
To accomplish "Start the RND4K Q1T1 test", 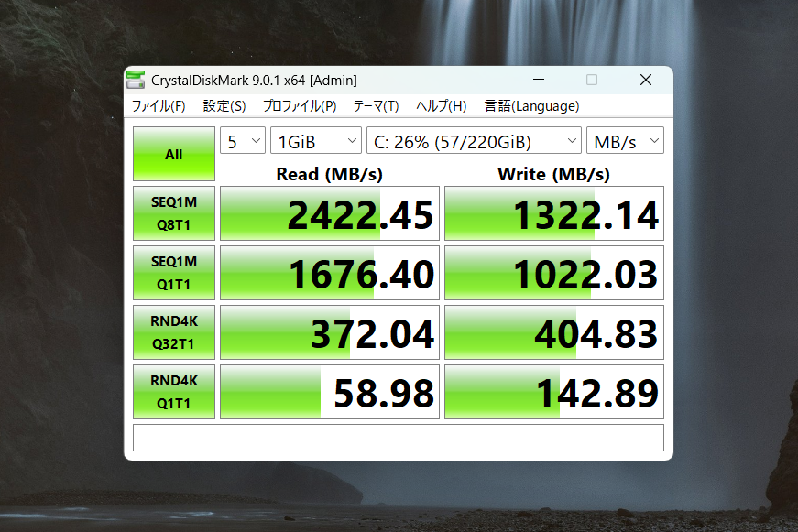I will pyautogui.click(x=174, y=392).
